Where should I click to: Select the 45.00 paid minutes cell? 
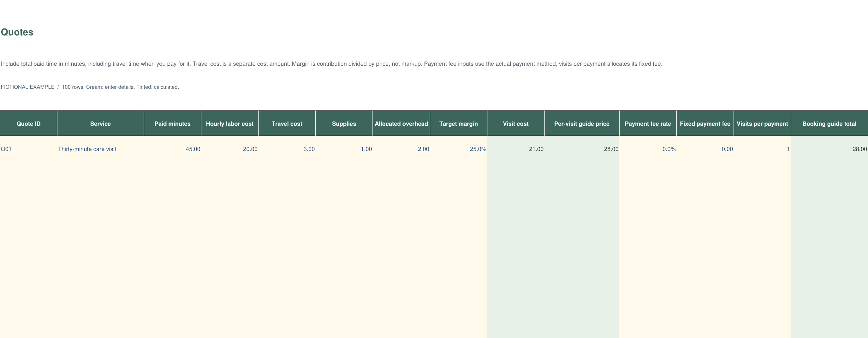pyautogui.click(x=173, y=149)
